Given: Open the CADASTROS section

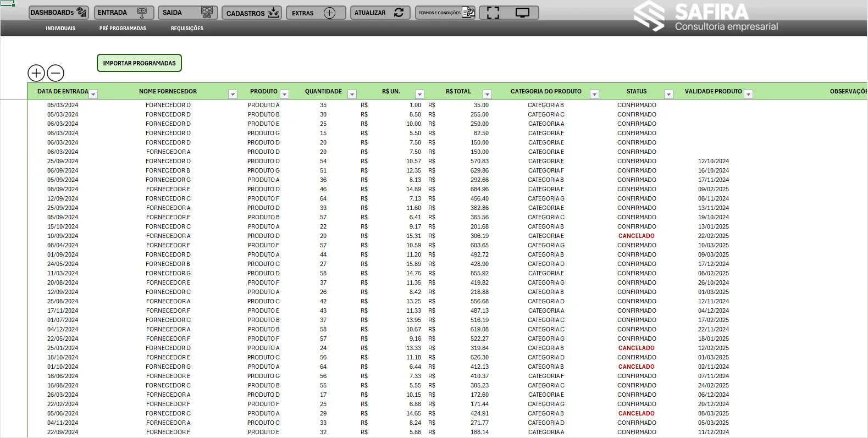Looking at the screenshot, I should click(x=252, y=13).
